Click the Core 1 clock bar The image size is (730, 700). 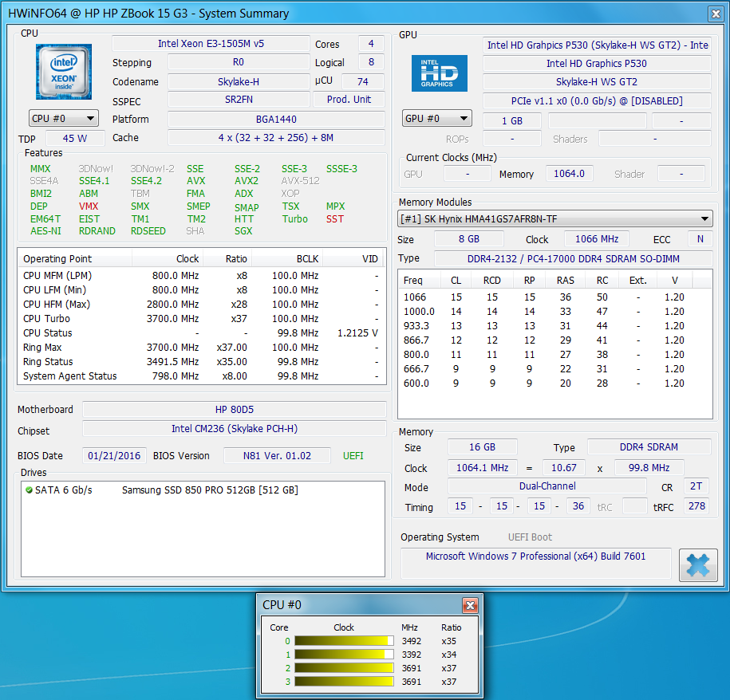coord(344,655)
